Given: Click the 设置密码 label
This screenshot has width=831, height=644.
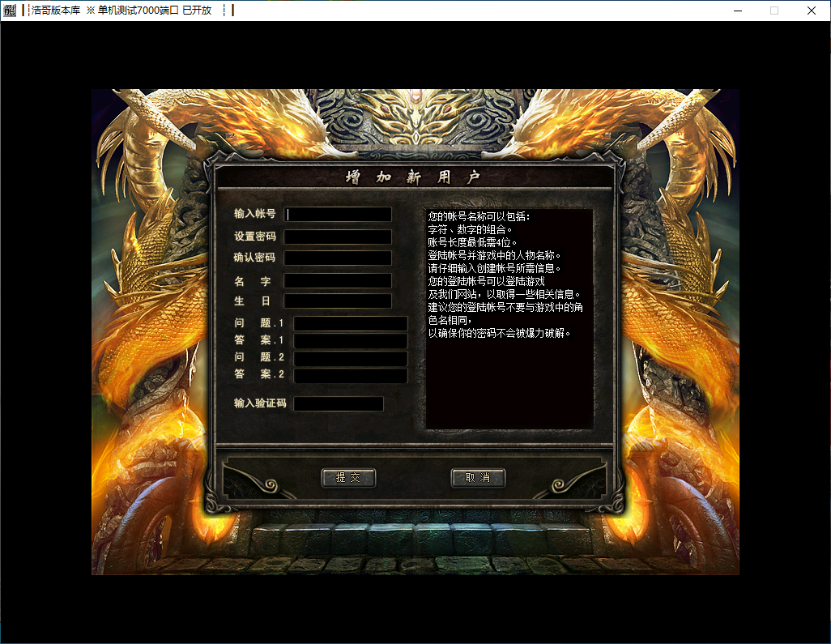Looking at the screenshot, I should point(255,237).
